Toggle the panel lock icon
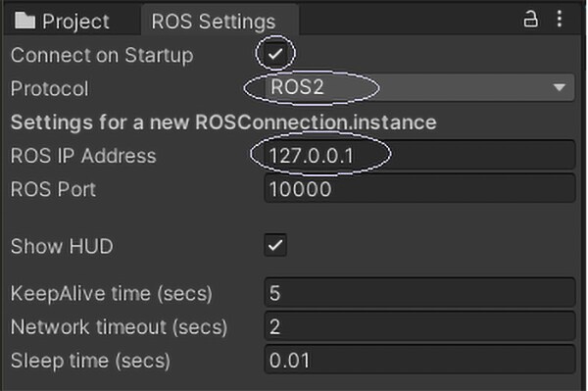This screenshot has width=588, height=391. pos(530,19)
